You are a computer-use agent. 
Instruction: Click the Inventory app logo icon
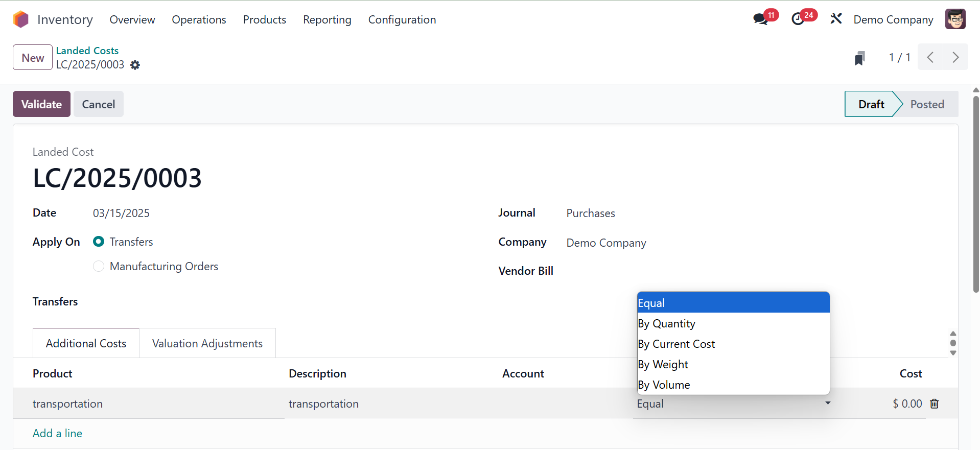click(21, 19)
